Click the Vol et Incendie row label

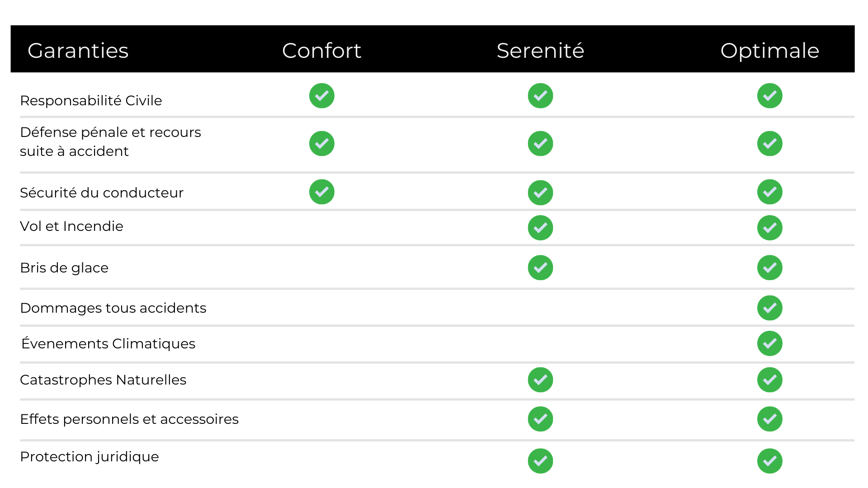coord(71,226)
